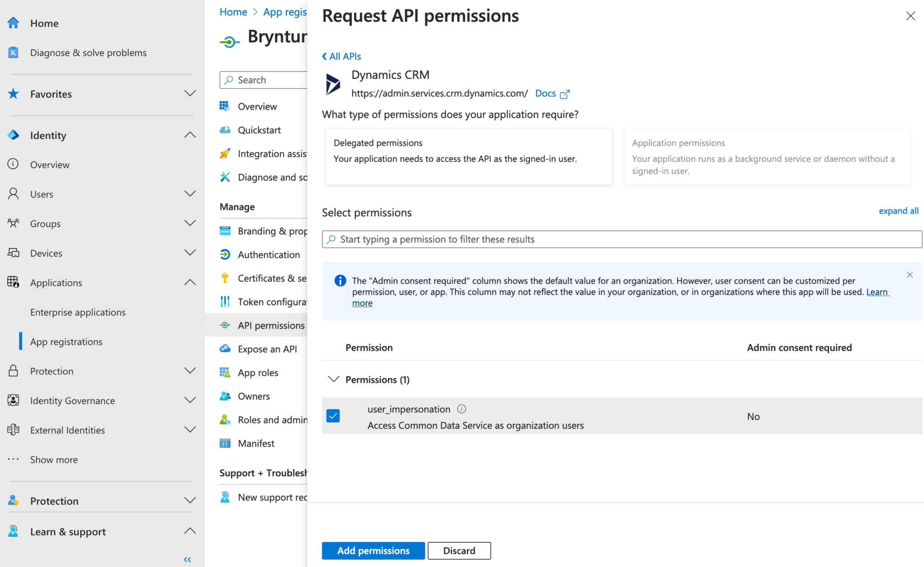Screen dimensions: 924x567
Task: Expand the Identity Governance chevron
Action: pyautogui.click(x=190, y=400)
